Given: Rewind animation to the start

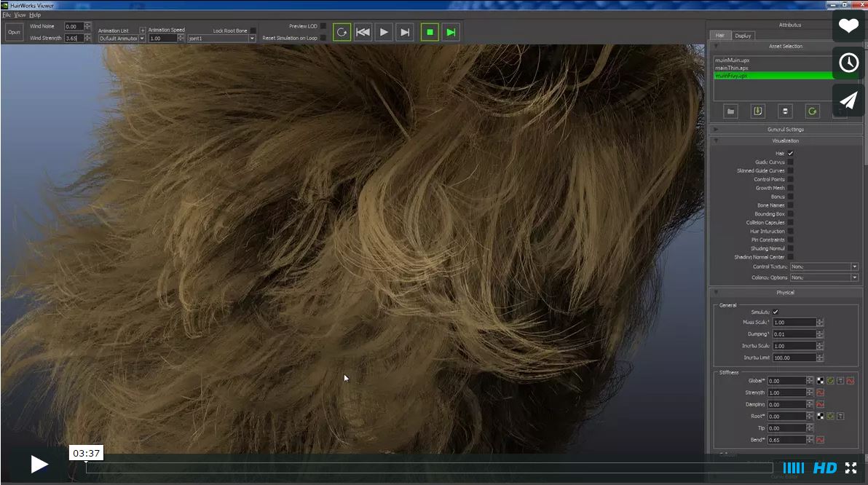Looking at the screenshot, I should click(363, 32).
